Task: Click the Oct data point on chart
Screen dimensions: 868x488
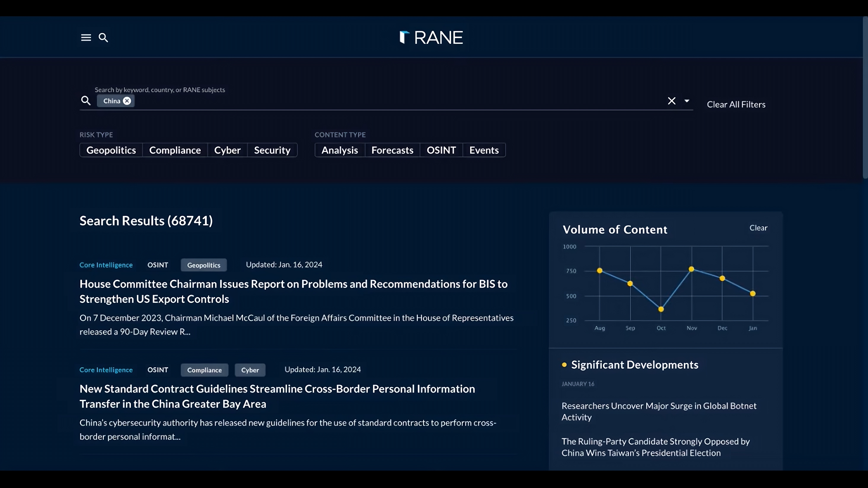Action: 661,309
